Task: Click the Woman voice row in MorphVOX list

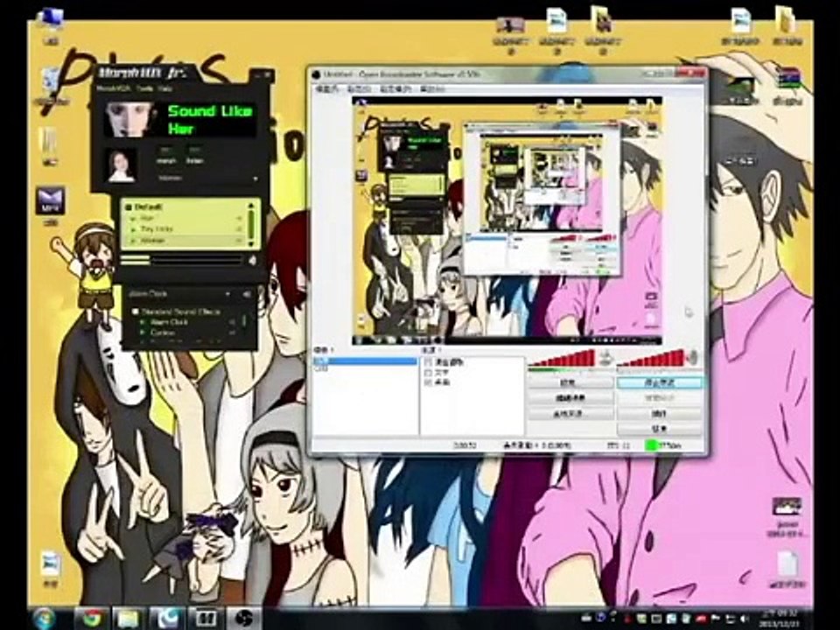Action: coord(185,241)
